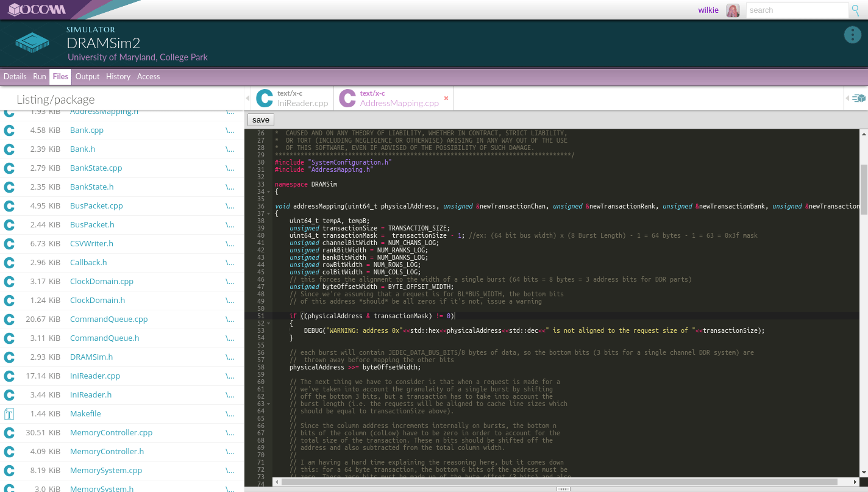Screen dimensions: 868x492
Task: Click the namespace DRAMSim line
Action: pyautogui.click(x=306, y=184)
